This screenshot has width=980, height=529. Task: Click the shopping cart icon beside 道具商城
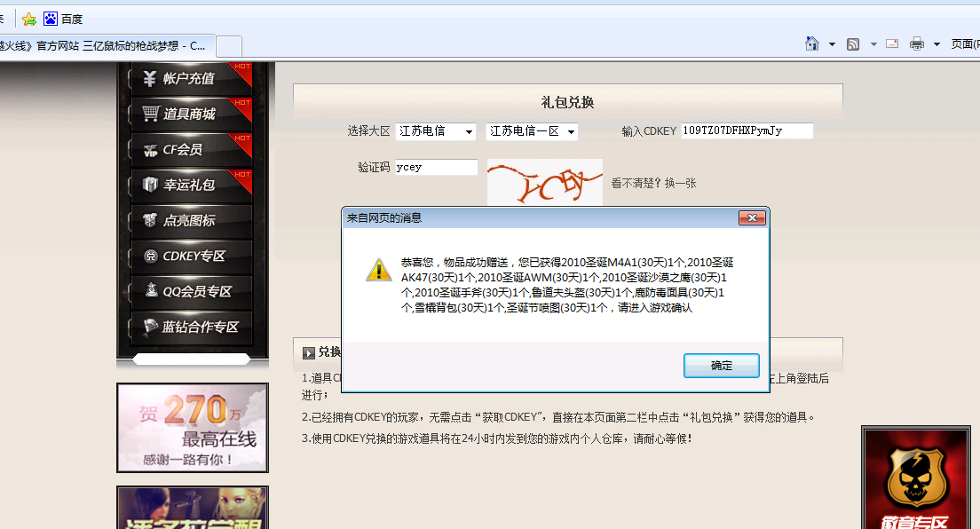point(151,114)
